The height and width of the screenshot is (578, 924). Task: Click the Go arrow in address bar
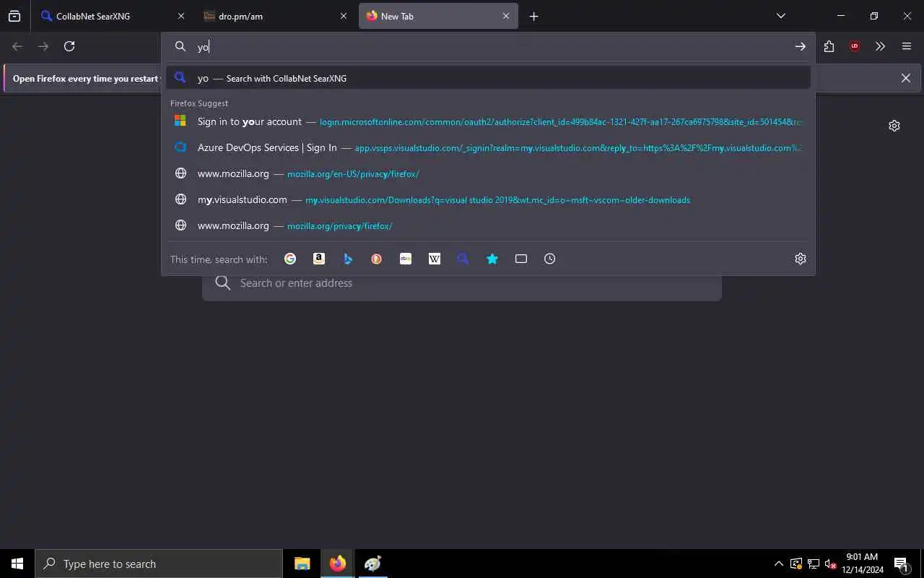click(x=801, y=46)
